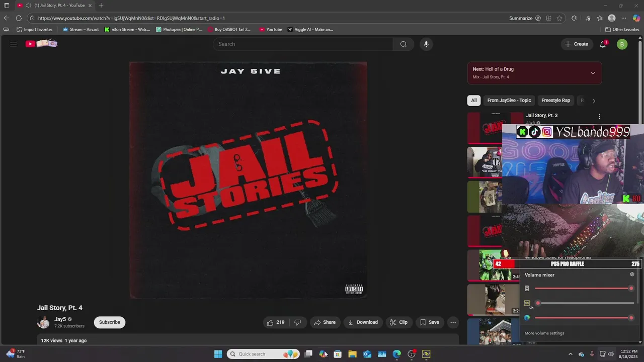644x362 pixels.
Task: Click the Summarize button in address bar
Action: coord(521,18)
